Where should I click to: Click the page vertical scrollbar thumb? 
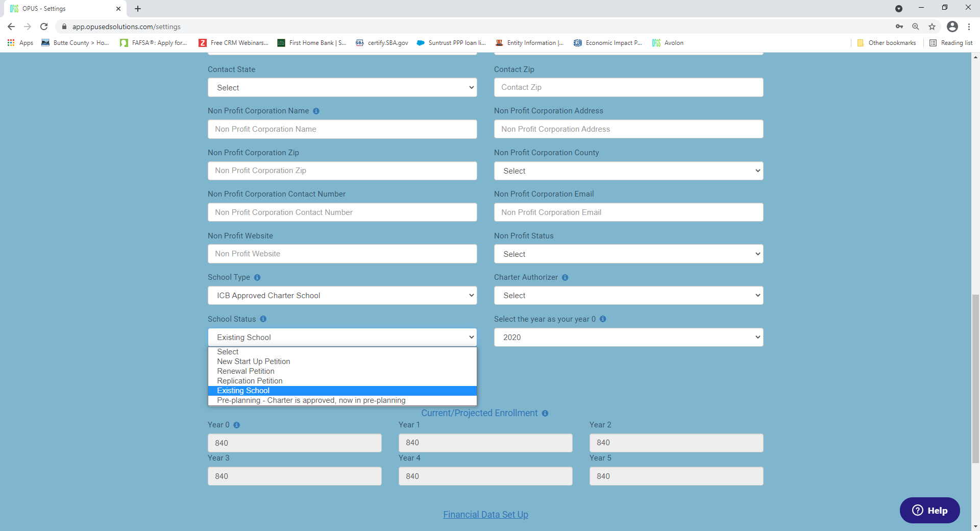click(x=975, y=378)
